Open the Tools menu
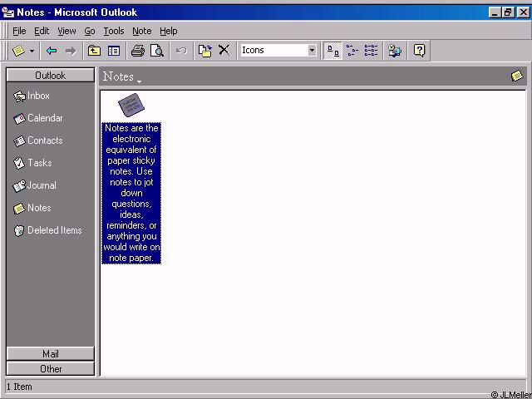 [x=114, y=31]
